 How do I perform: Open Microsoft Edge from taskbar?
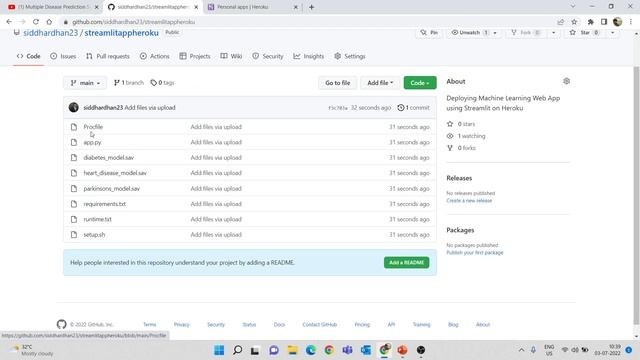pos(311,350)
